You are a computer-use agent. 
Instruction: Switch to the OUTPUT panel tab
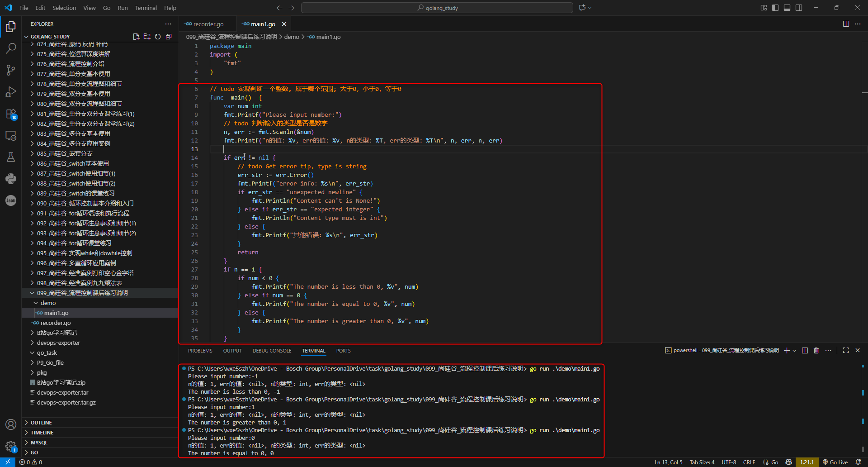coord(232,351)
